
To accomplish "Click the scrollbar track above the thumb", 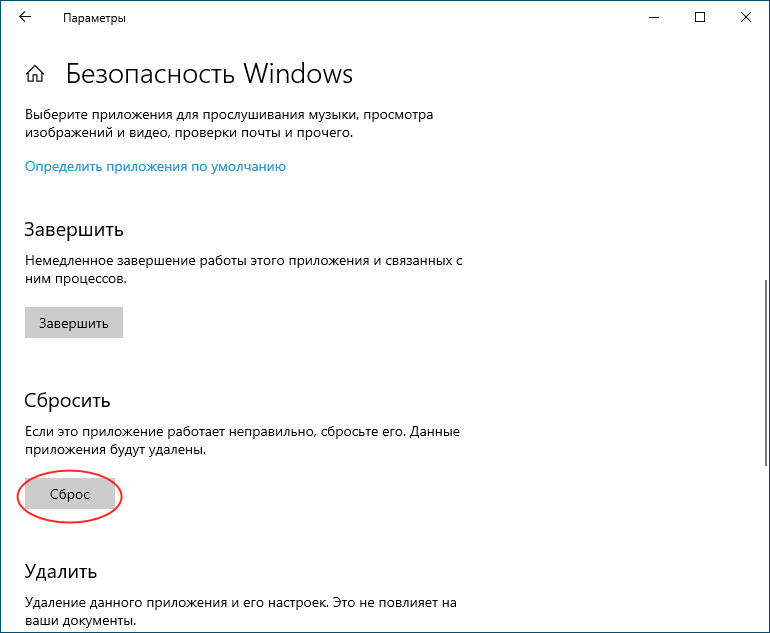I will 764,180.
